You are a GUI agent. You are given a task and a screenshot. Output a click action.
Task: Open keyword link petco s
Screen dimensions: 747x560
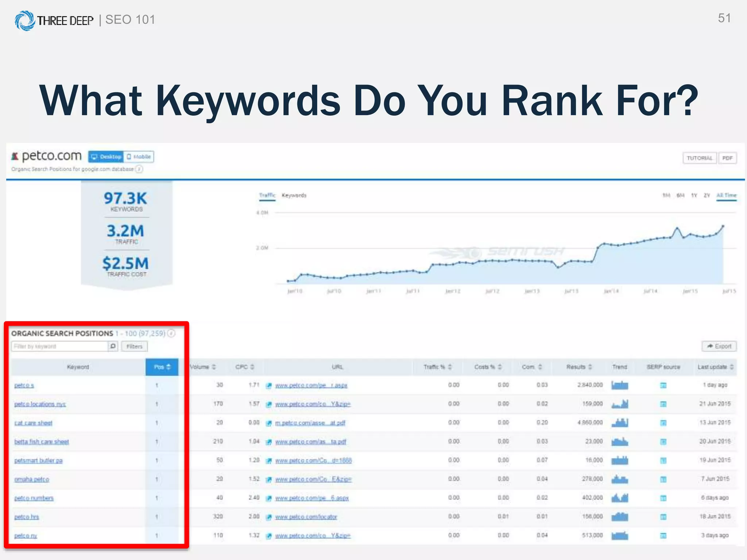(24, 385)
